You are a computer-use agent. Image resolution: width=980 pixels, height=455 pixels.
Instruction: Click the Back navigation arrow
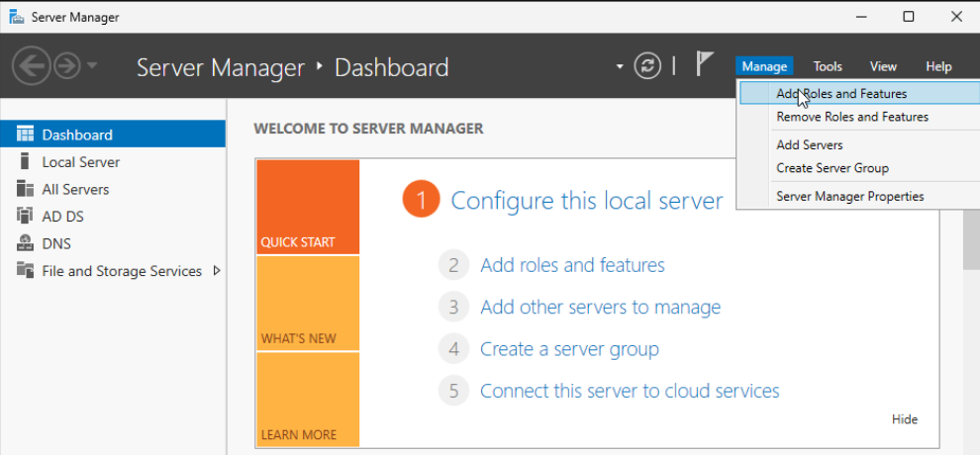click(x=31, y=65)
